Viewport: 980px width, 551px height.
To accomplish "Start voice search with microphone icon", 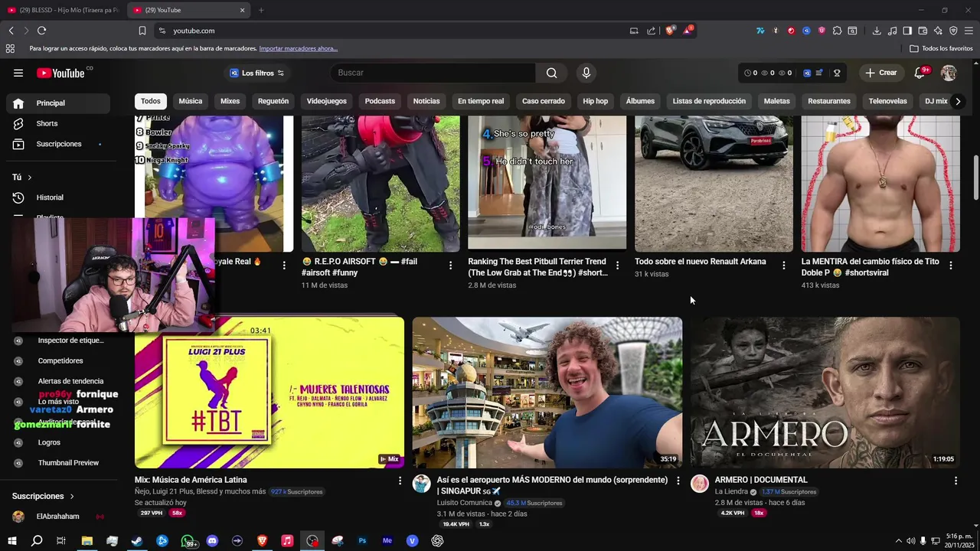I will tap(586, 73).
